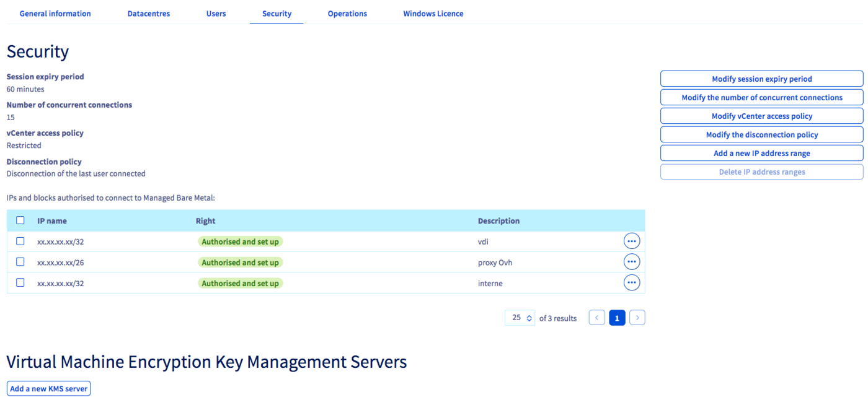Open the Users tab
Screen dimensions: 868x405
point(216,13)
